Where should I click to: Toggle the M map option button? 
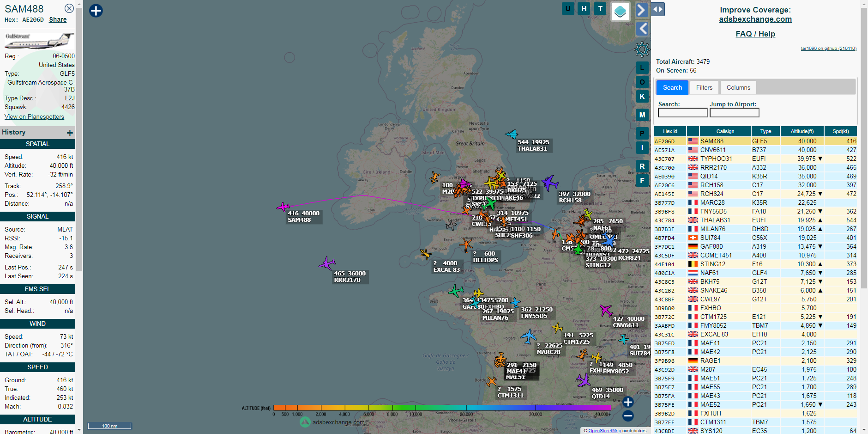pos(642,115)
